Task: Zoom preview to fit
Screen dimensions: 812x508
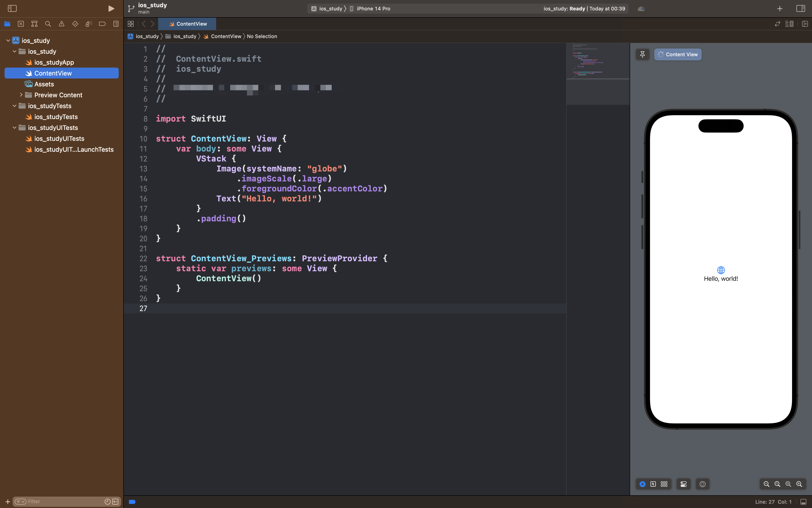Action: 788,484
